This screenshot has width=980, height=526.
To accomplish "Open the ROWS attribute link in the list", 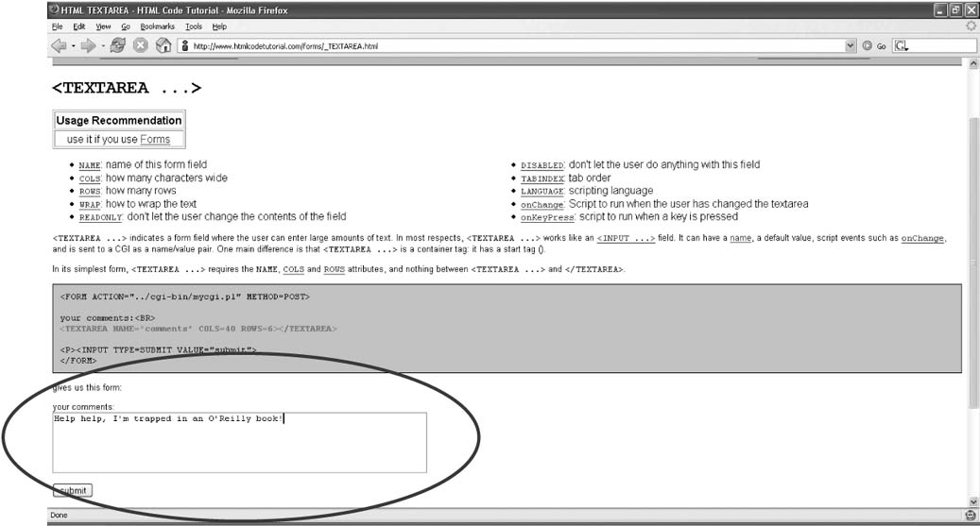I will 90,192.
